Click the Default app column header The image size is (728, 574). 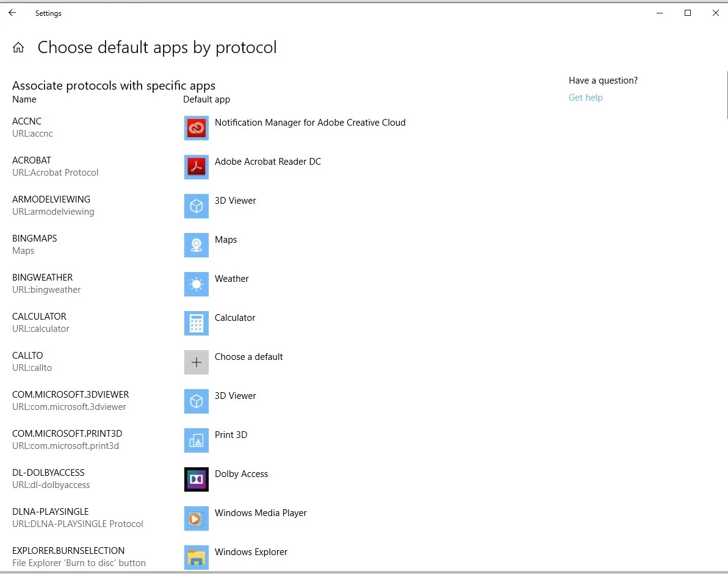tap(207, 99)
